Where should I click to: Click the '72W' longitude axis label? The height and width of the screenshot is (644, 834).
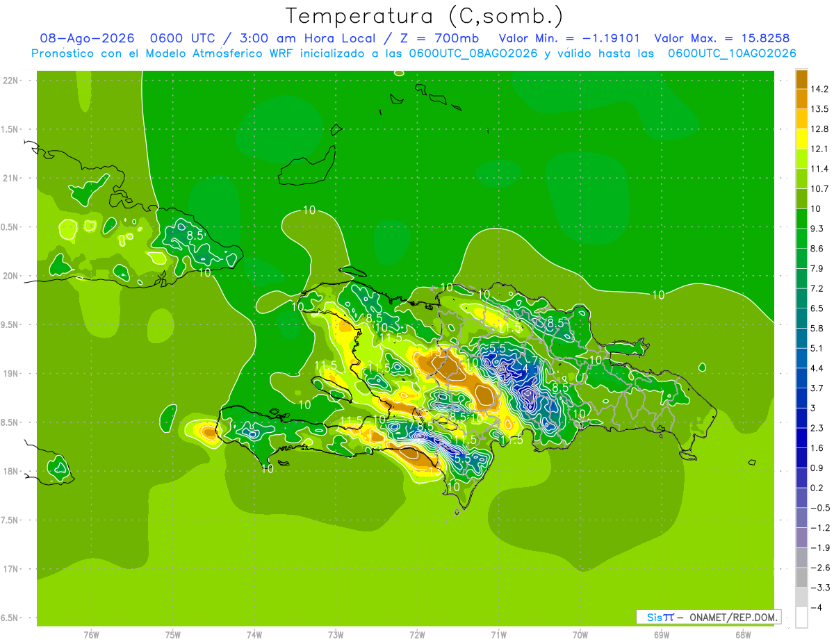[417, 636]
